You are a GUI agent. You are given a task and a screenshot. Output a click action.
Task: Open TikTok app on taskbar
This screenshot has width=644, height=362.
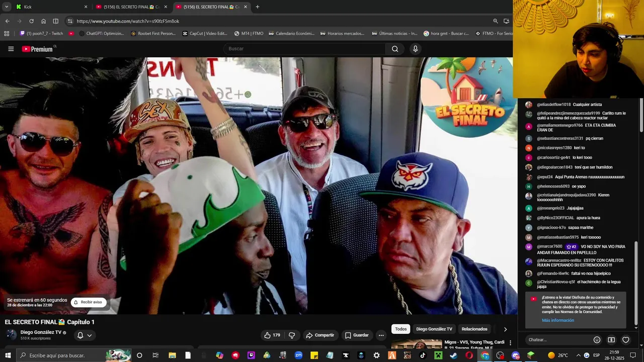pyautogui.click(x=423, y=355)
